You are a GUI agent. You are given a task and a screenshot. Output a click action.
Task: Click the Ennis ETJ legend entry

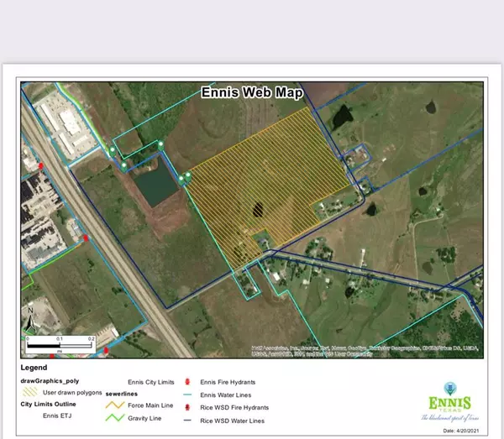[x=57, y=415]
